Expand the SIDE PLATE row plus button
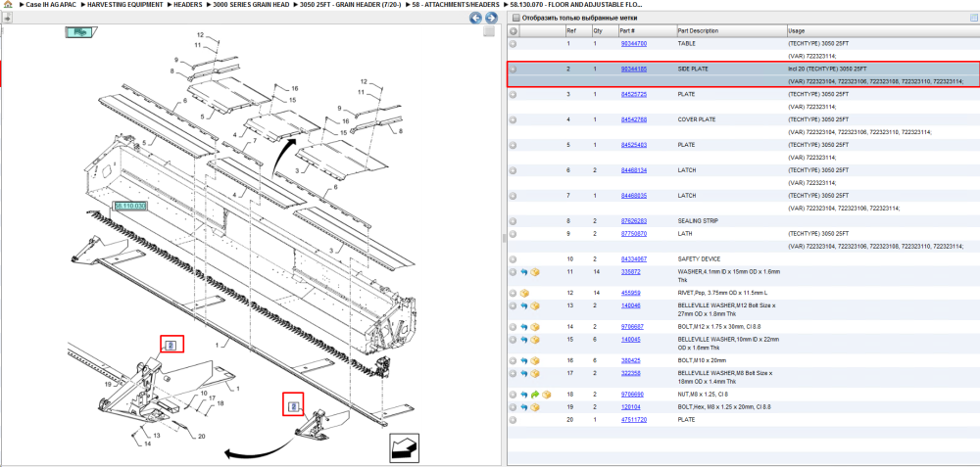980x467 pixels. 514,70
